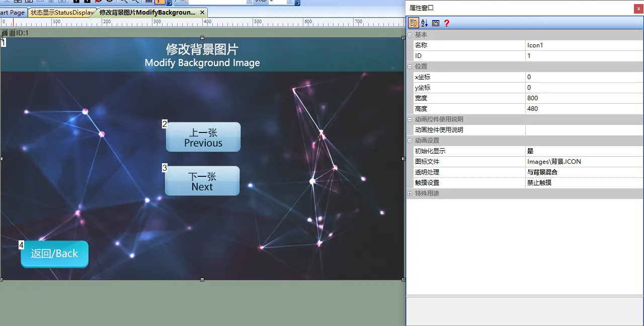
Task: Click the 上一张 Previous button
Action: tap(203, 137)
